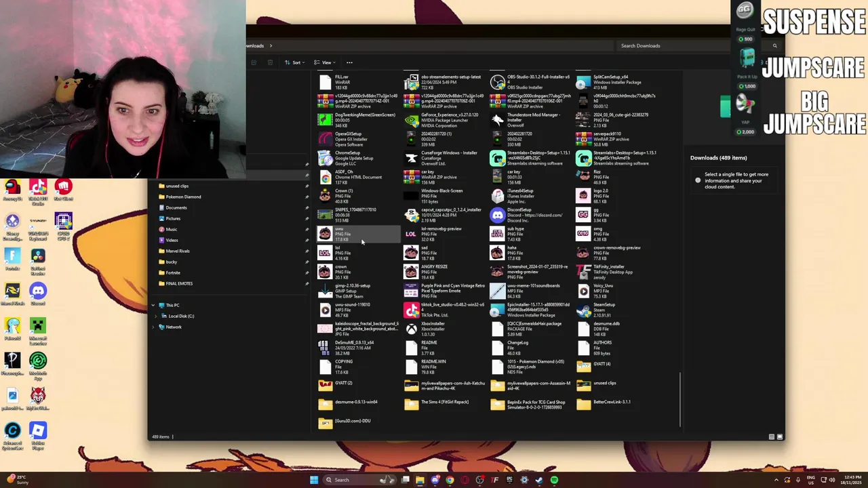Select the Thunderstore Mod Manager installer
This screenshot has width=868, height=488.
coord(498,121)
